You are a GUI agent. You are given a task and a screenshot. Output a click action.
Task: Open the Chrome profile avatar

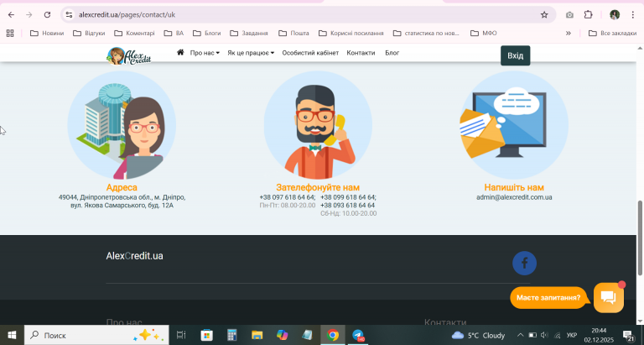click(615, 15)
